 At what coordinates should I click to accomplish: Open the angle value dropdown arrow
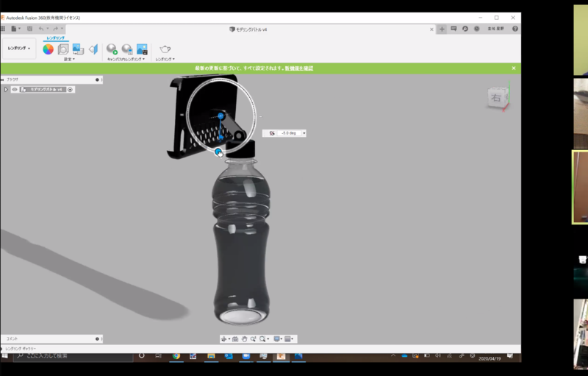coord(304,133)
